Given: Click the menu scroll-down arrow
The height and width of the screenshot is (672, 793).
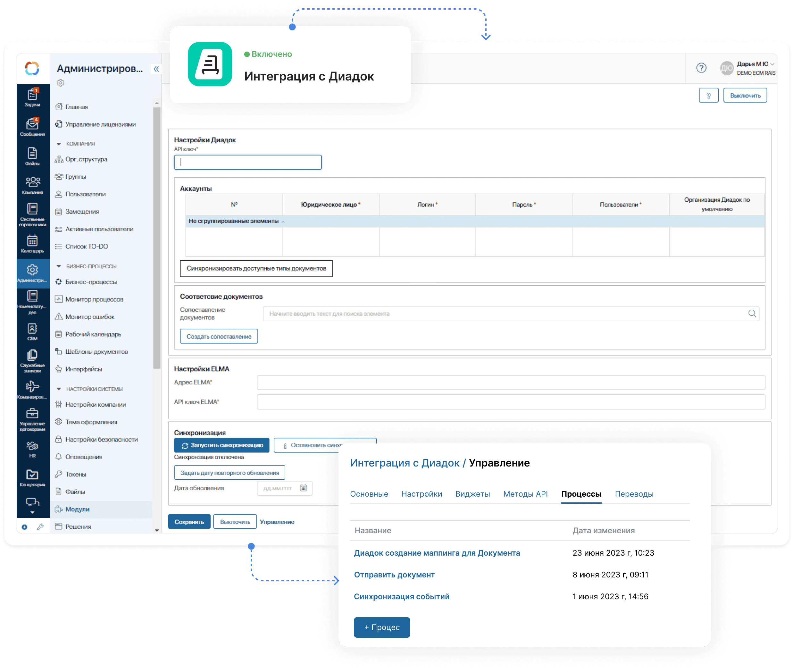Looking at the screenshot, I should (x=156, y=530).
